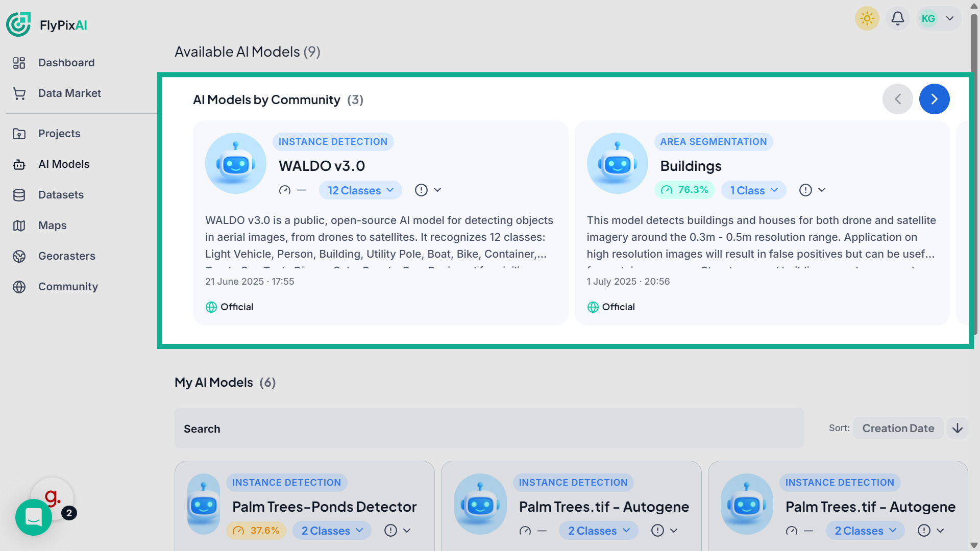
Task: Click Available AI Models heading
Action: (x=247, y=52)
